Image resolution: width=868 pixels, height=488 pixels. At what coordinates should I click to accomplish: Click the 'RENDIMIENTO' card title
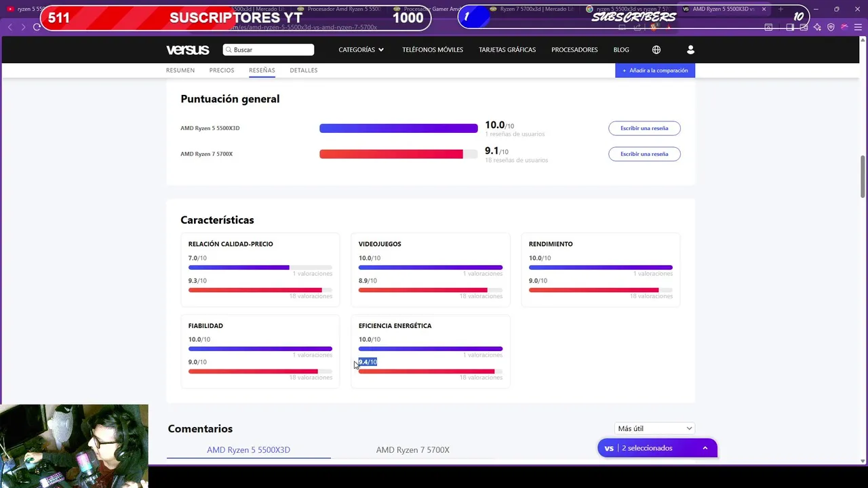pyautogui.click(x=551, y=244)
